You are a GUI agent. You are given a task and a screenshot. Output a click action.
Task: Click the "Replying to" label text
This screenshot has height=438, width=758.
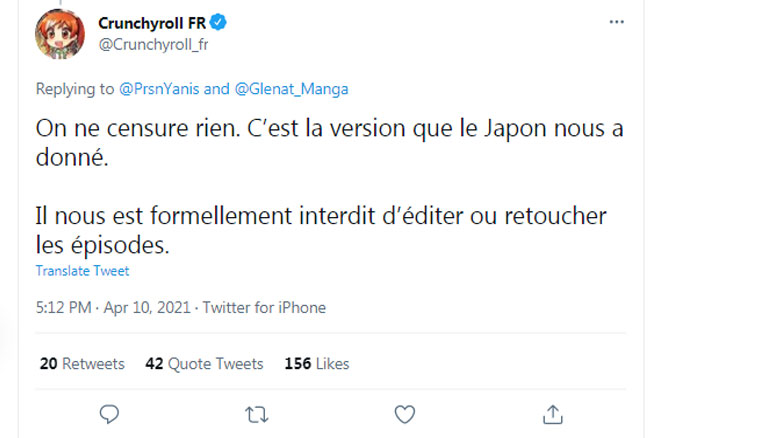75,89
